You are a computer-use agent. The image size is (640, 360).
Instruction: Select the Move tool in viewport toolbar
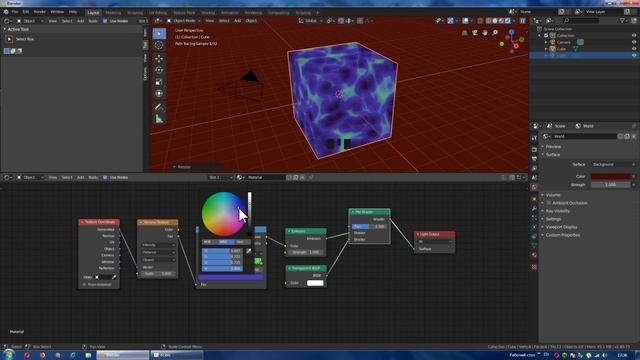click(x=159, y=58)
